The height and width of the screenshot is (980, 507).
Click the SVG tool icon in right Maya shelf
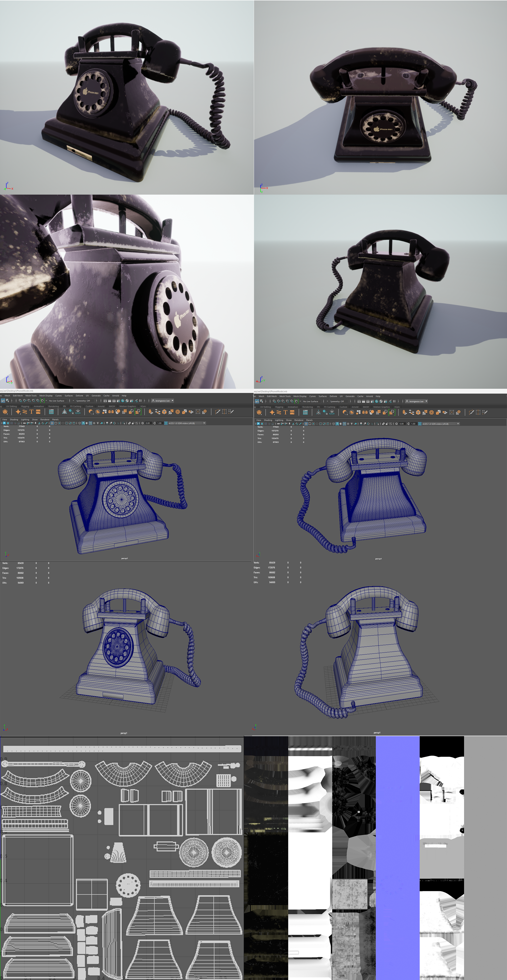292,412
